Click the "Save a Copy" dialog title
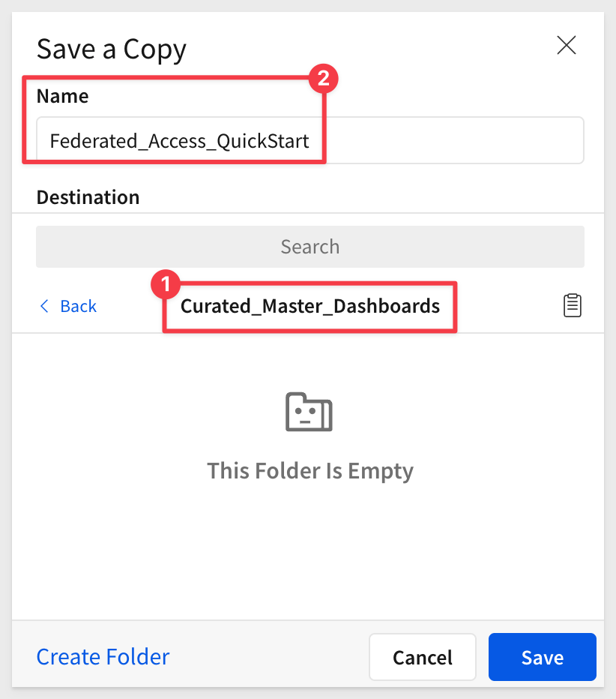The height and width of the screenshot is (699, 616). (x=112, y=49)
